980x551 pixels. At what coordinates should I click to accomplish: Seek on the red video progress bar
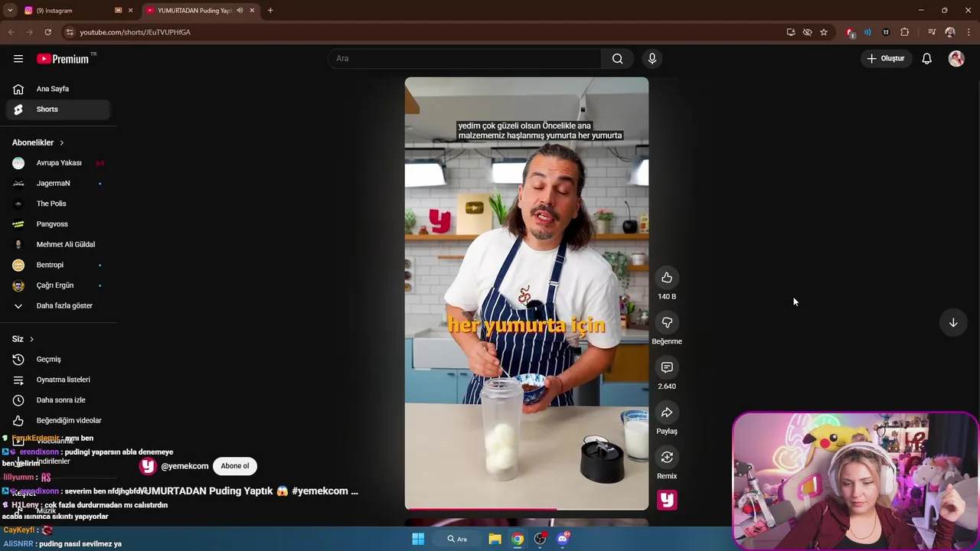click(x=527, y=509)
